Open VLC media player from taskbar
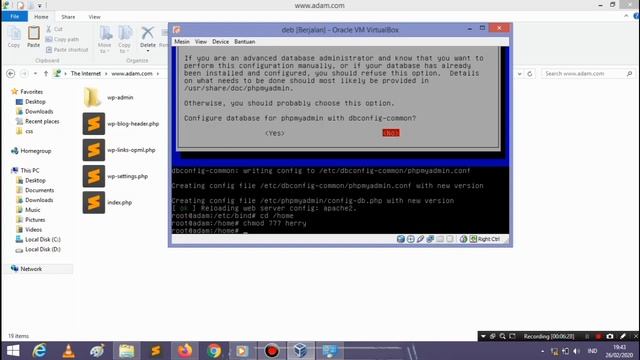640x360 pixels. coord(69,351)
